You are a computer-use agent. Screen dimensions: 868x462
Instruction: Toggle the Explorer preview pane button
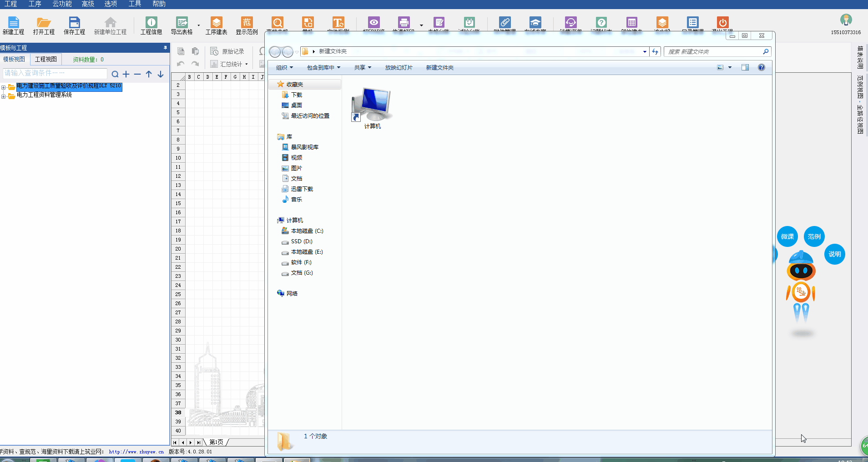(745, 68)
